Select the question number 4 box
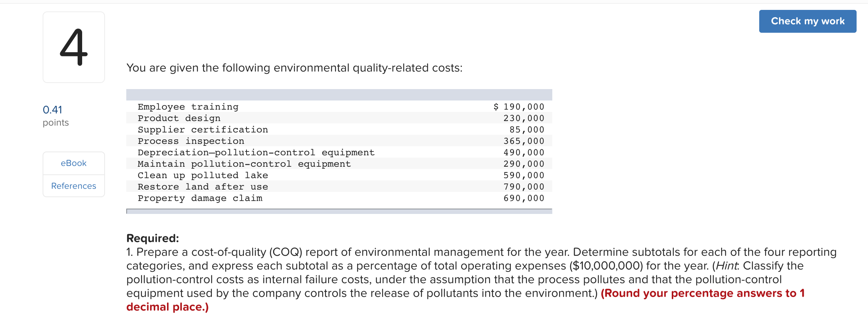The width and height of the screenshot is (868, 319). click(74, 47)
